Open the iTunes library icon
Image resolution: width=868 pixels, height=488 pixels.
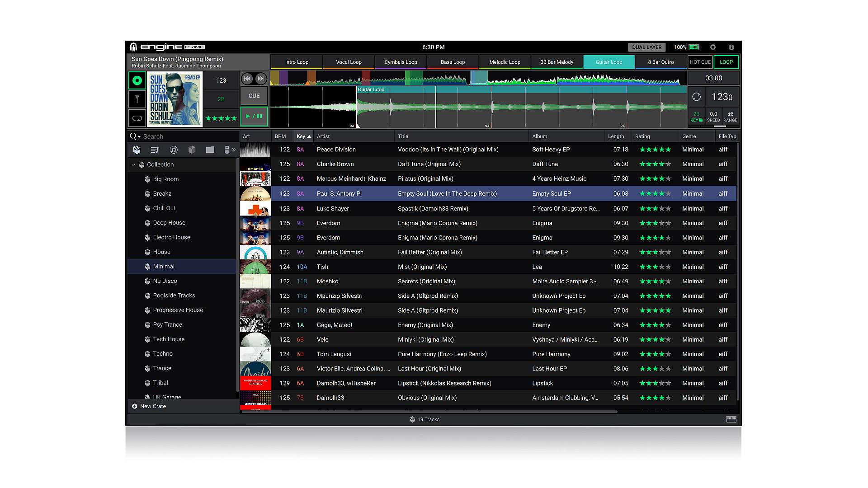(x=174, y=150)
